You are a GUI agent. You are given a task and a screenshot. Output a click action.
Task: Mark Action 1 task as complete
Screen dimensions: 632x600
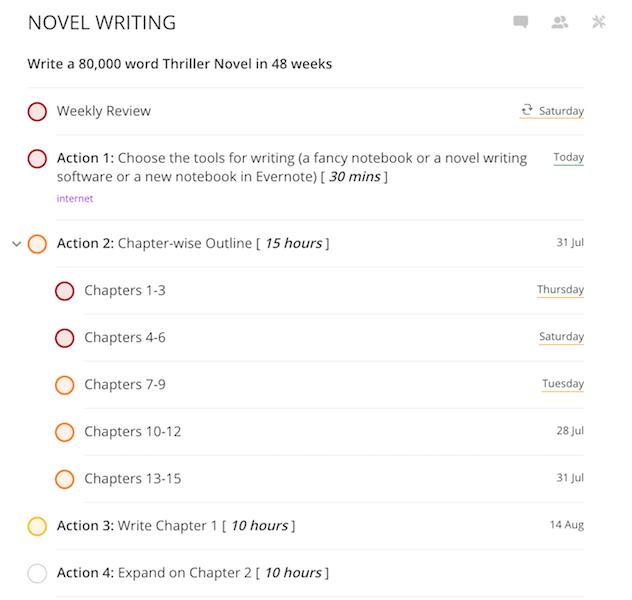click(x=37, y=158)
